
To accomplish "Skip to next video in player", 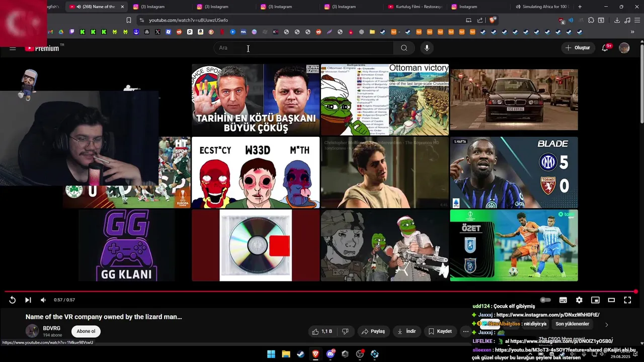I will [28, 300].
